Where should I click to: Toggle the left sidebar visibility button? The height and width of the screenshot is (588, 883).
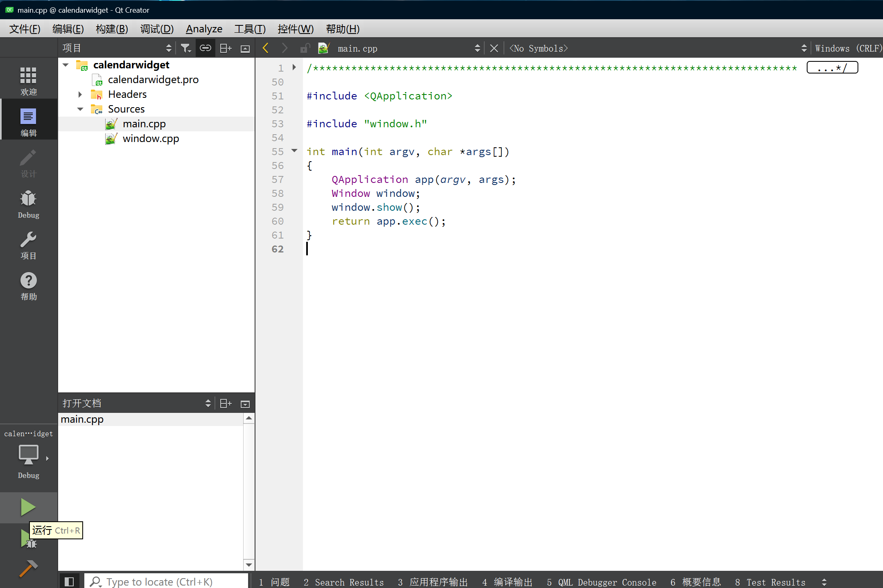[69, 581]
